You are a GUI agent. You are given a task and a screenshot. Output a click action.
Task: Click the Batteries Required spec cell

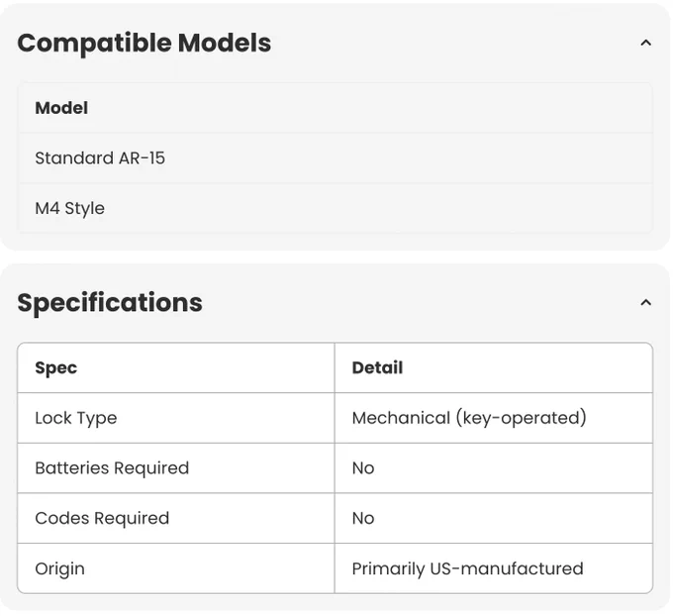tap(176, 468)
